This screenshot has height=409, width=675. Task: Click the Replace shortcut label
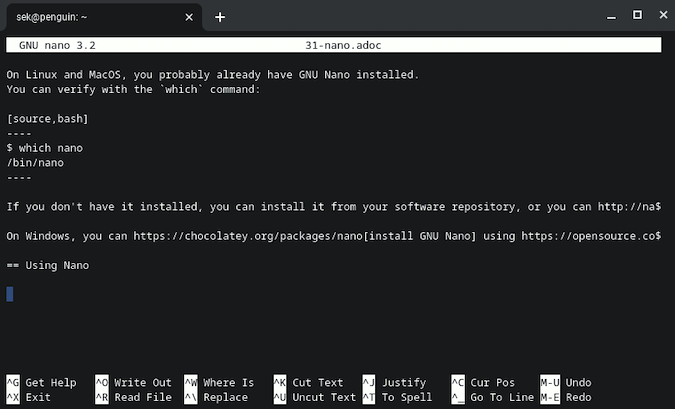[225, 397]
